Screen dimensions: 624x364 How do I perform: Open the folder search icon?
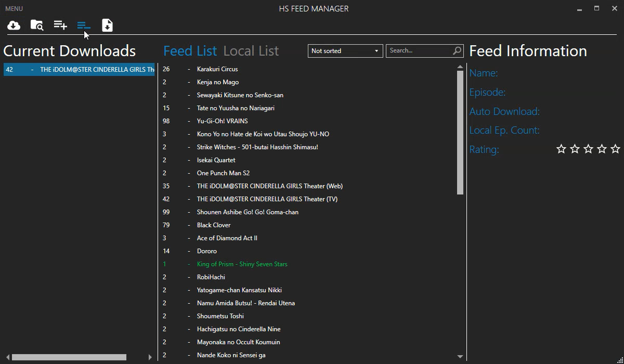click(37, 25)
